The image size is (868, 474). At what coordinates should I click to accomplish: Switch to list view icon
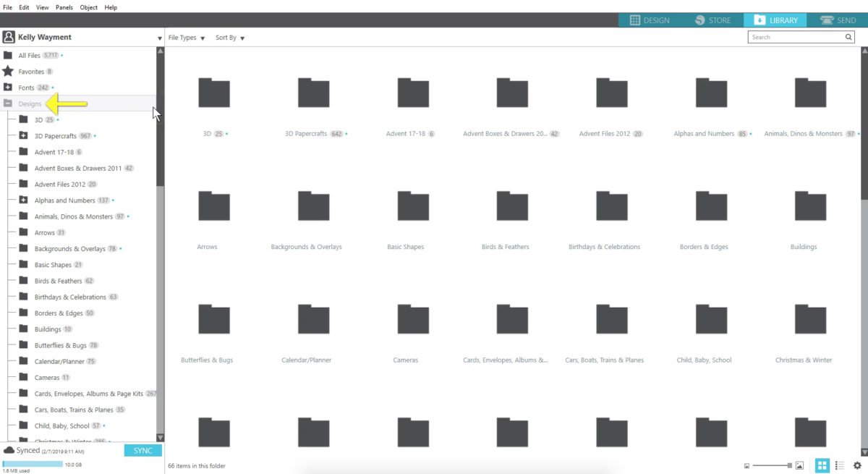pos(840,465)
